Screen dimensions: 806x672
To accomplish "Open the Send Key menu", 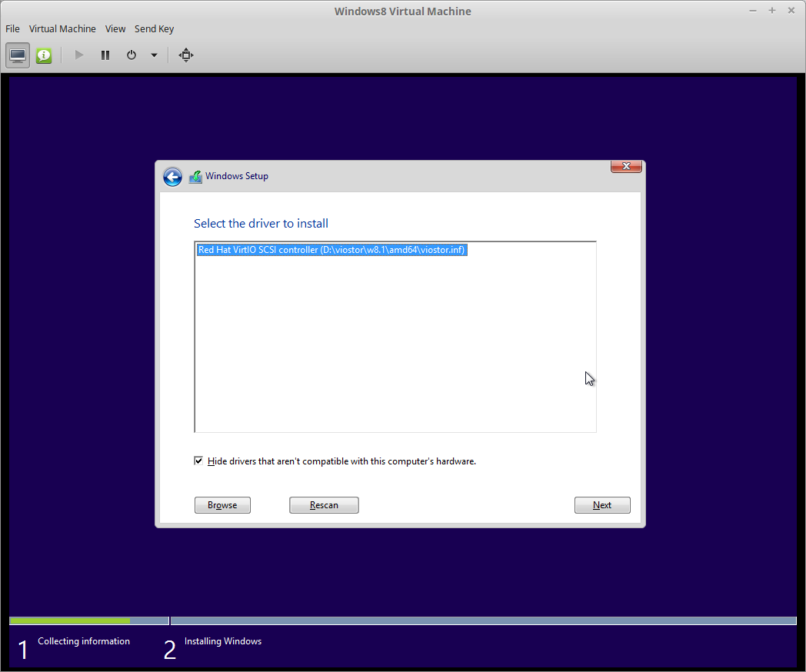I will [x=155, y=28].
